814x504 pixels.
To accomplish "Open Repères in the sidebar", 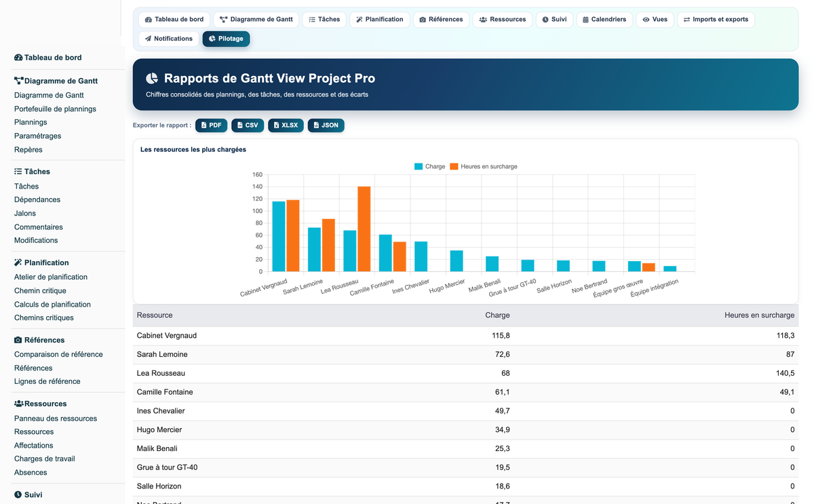I will pos(28,150).
